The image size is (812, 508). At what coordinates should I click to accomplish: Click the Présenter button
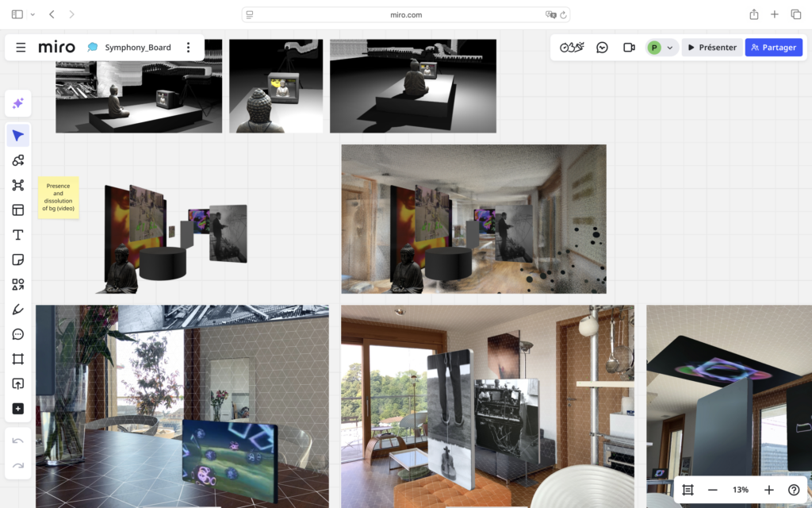coord(711,48)
